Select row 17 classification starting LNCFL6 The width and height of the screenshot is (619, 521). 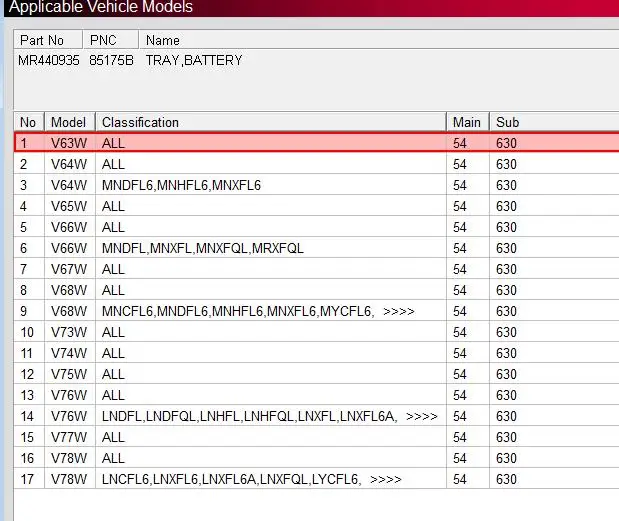pyautogui.click(x=231, y=479)
